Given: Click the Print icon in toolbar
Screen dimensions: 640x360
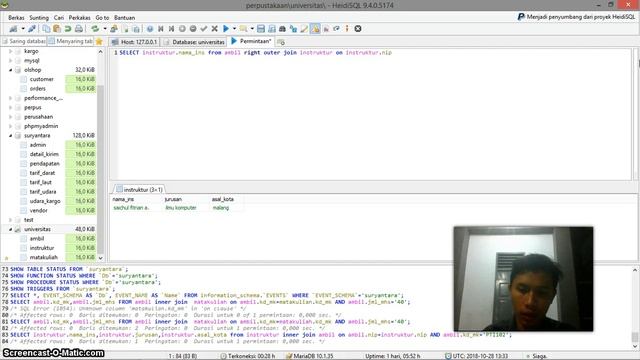Looking at the screenshot, I should 79,29.
